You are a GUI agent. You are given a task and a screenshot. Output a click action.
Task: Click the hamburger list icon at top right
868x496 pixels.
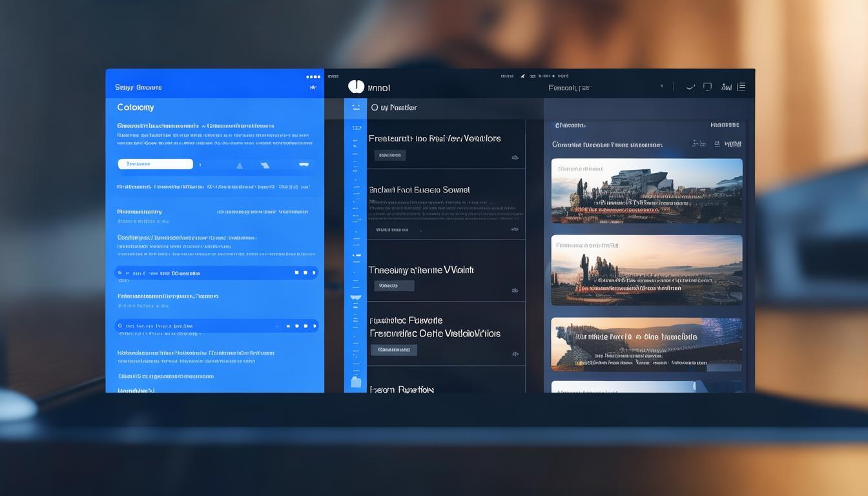click(741, 87)
